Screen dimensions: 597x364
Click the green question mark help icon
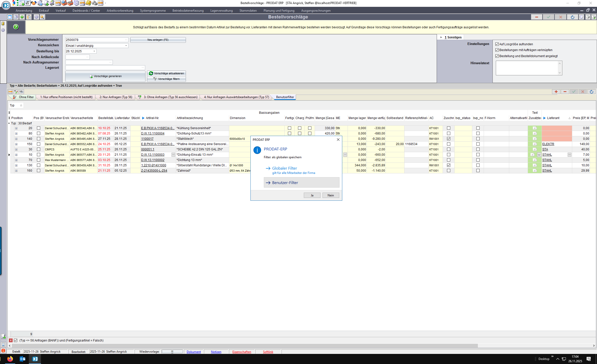(16, 27)
